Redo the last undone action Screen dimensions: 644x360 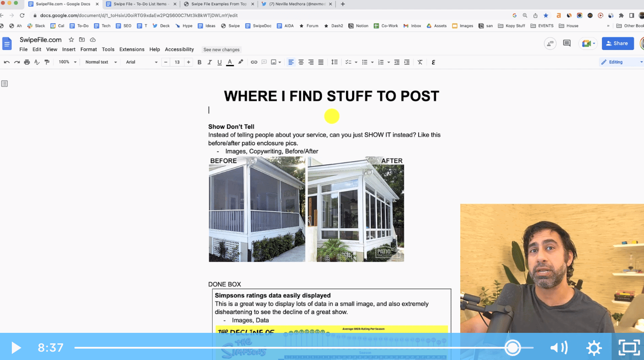click(x=17, y=62)
